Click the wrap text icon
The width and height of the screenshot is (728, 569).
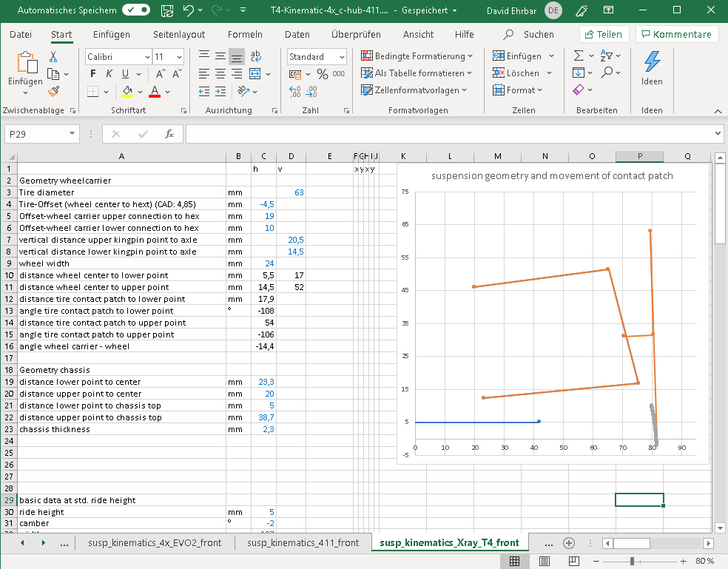256,56
